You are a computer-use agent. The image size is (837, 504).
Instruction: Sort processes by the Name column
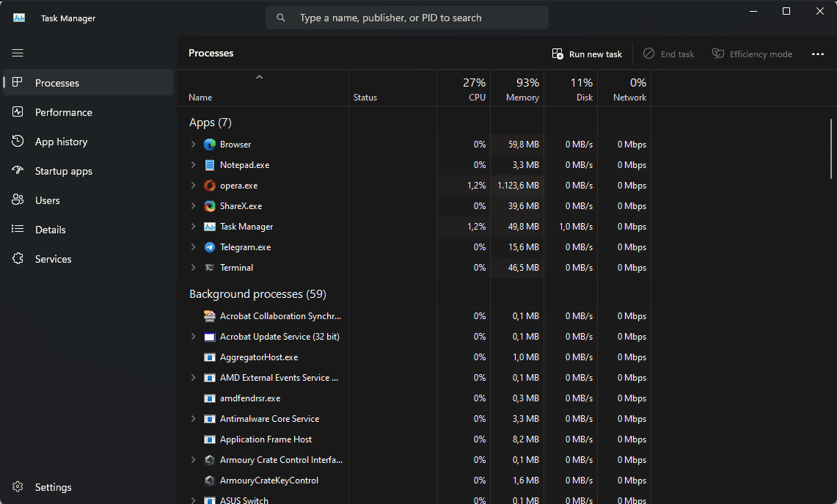(x=263, y=88)
